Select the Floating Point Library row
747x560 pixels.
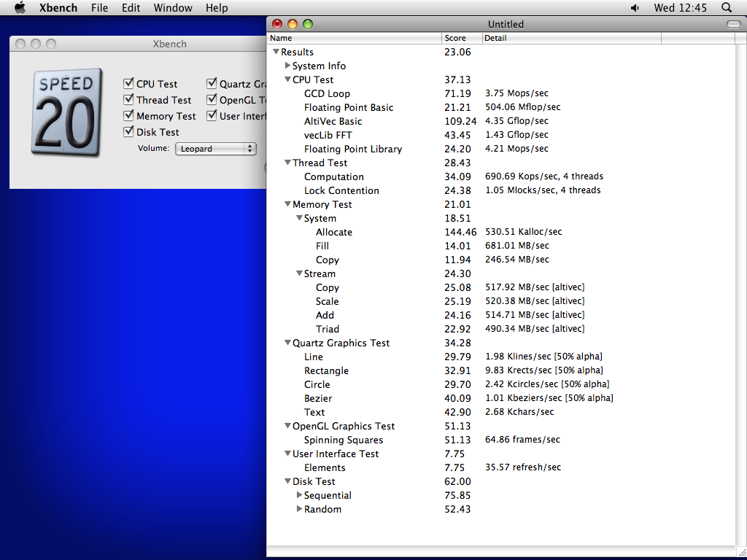[x=500, y=149]
